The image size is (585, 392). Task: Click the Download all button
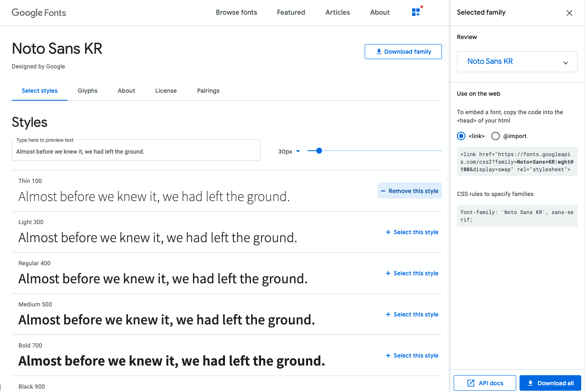click(x=550, y=383)
